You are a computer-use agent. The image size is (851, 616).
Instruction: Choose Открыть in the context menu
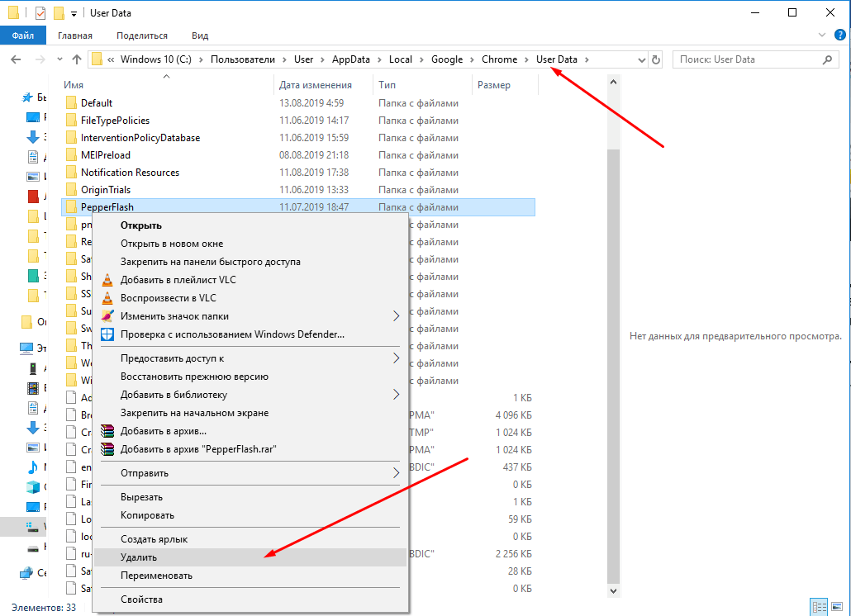[250, 225]
